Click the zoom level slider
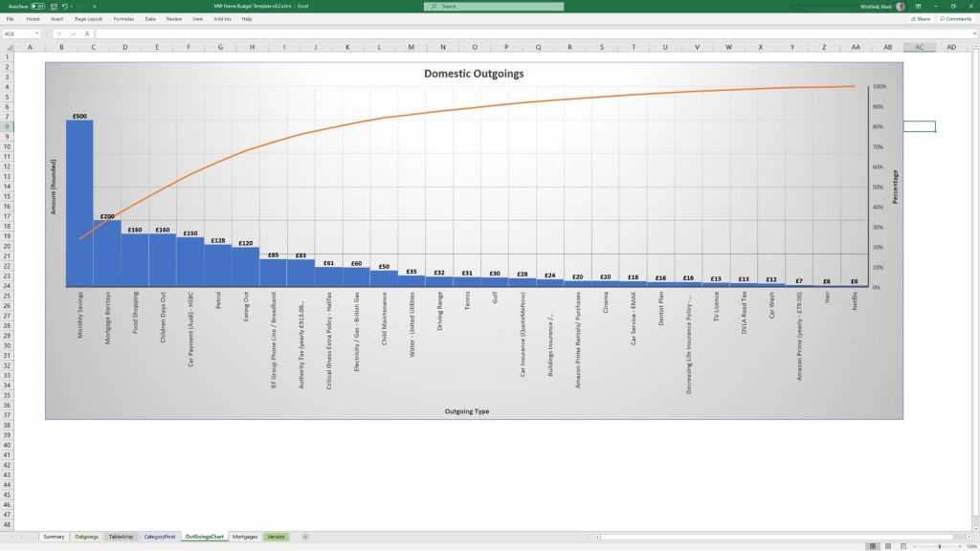The image size is (980, 551). point(939,545)
